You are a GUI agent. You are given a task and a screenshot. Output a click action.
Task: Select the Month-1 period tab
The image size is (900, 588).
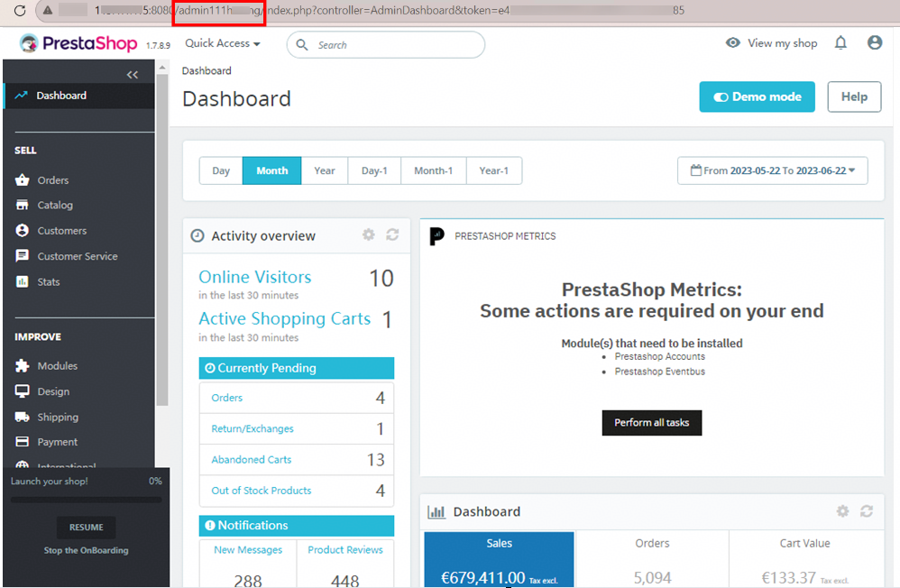[434, 170]
